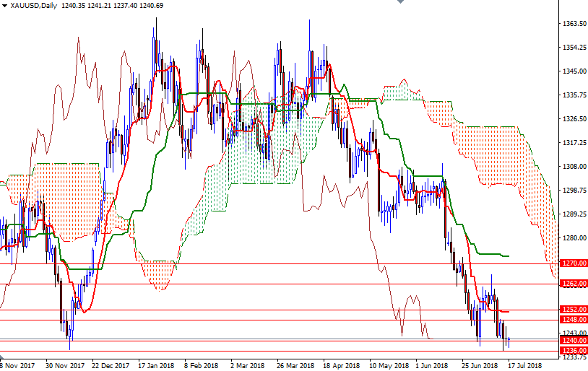
Task: Click the XAUUSD,Daily chart title
Action: pyautogui.click(x=33, y=6)
